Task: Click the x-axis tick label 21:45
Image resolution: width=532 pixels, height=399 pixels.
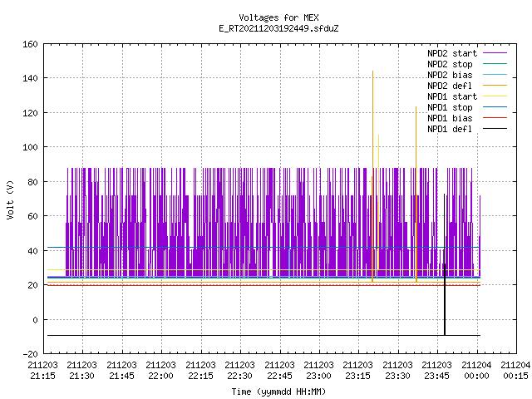Action: click(x=121, y=376)
